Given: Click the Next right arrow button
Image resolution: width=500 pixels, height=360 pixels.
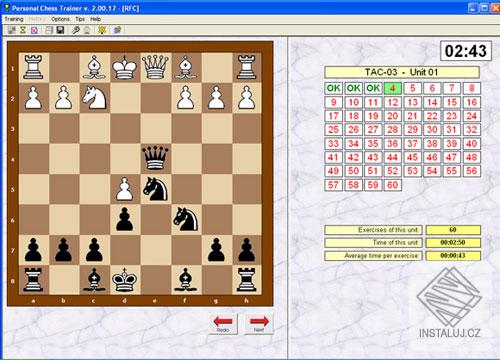Looking at the screenshot, I should pos(259,323).
